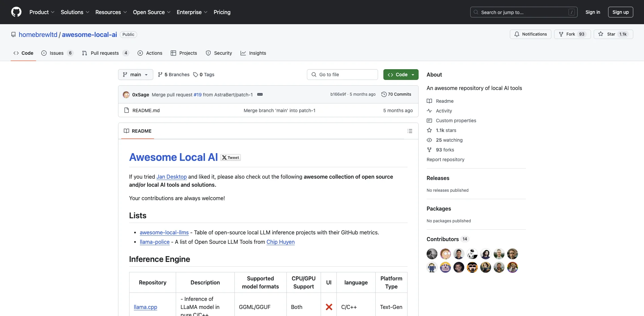The height and width of the screenshot is (316, 644).
Task: Open the Jan Desktop link
Action: [171, 177]
